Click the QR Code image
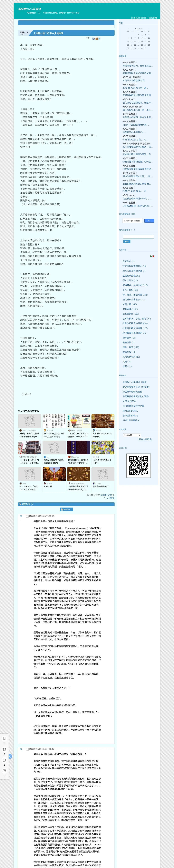Image resolution: width=174 pixels, height=868 pixels. coord(138,465)
